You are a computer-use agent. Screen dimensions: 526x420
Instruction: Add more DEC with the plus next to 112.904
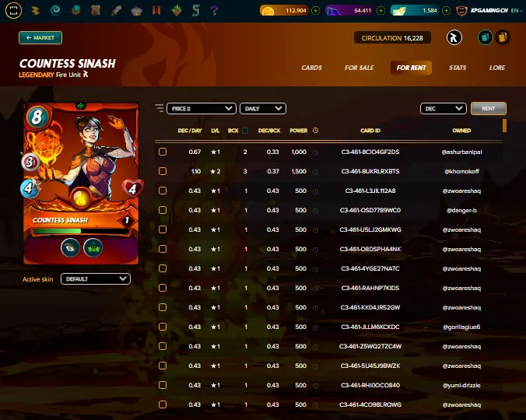(x=315, y=11)
